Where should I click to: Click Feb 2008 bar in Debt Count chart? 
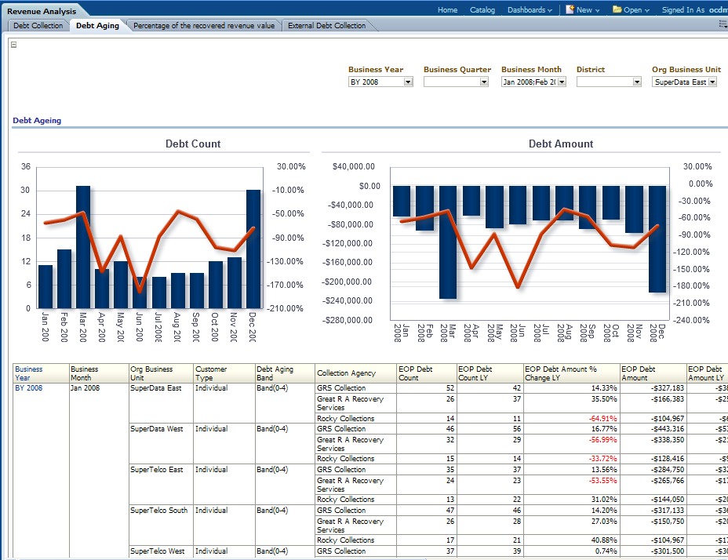(x=64, y=278)
